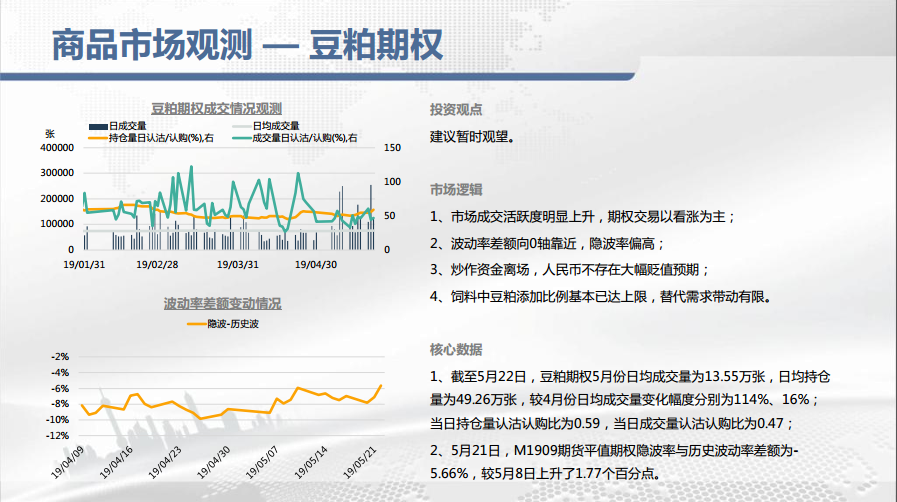Click the 19/02/28 x-axis date label

pos(156,265)
